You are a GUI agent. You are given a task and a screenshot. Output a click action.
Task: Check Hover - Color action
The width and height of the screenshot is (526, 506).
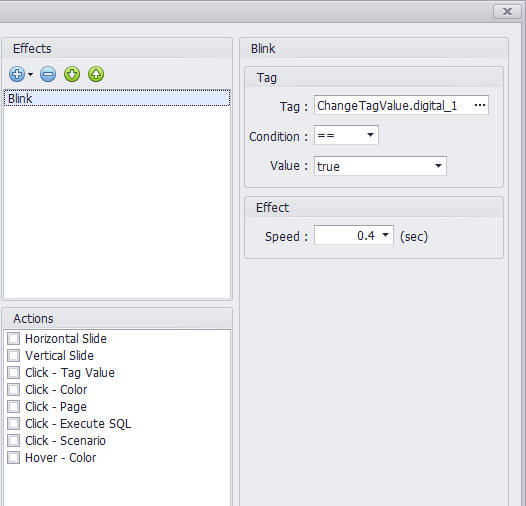tap(13, 458)
